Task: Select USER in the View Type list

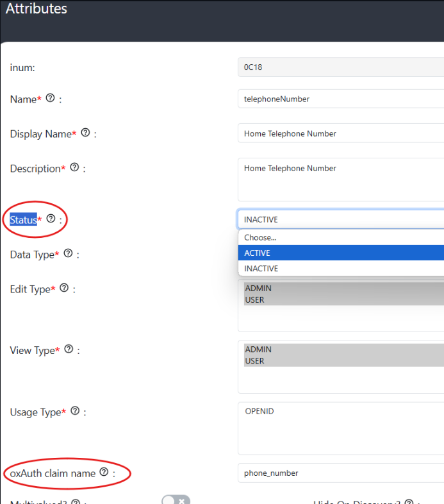Action: 254,361
